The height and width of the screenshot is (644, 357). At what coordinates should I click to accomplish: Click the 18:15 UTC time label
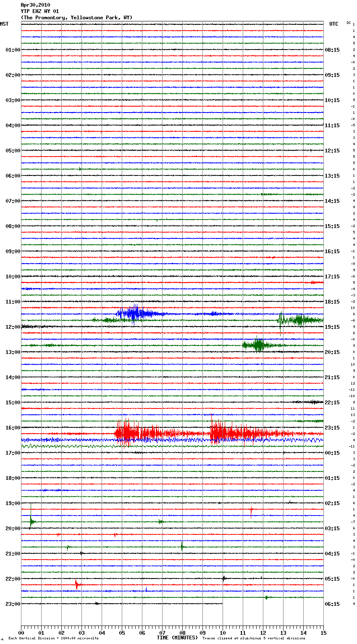coord(332,302)
